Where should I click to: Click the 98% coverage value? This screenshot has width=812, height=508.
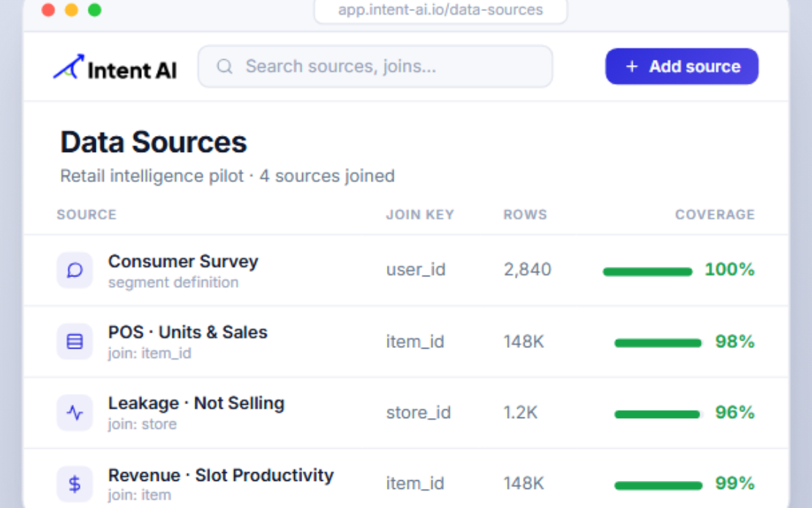pyautogui.click(x=735, y=341)
